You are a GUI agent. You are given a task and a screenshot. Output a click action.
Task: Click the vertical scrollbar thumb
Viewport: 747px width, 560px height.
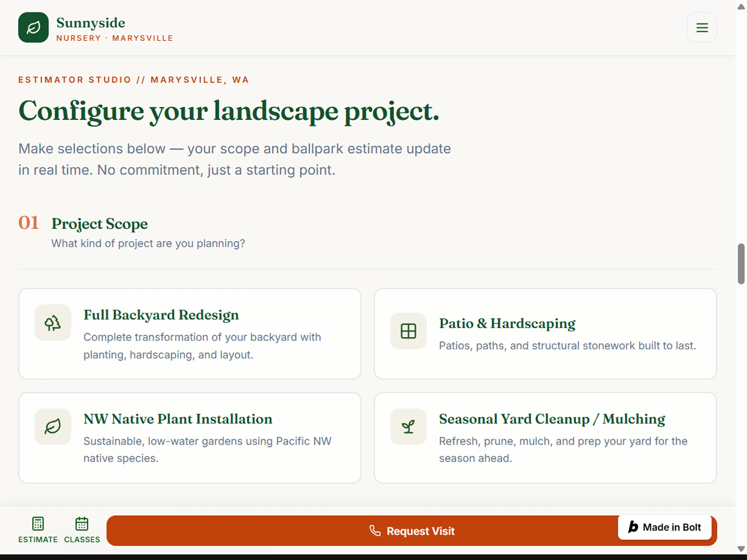point(741,264)
